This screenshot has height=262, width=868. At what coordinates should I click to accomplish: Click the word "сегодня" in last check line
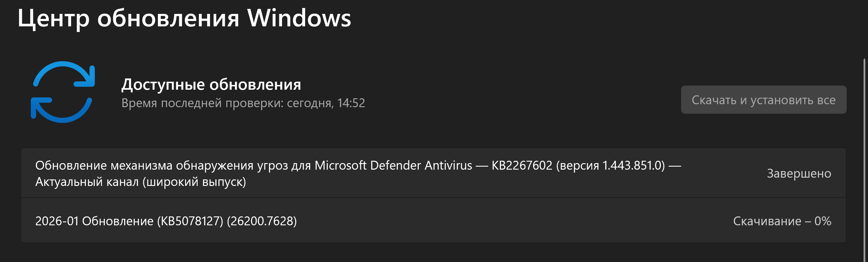coord(310,103)
